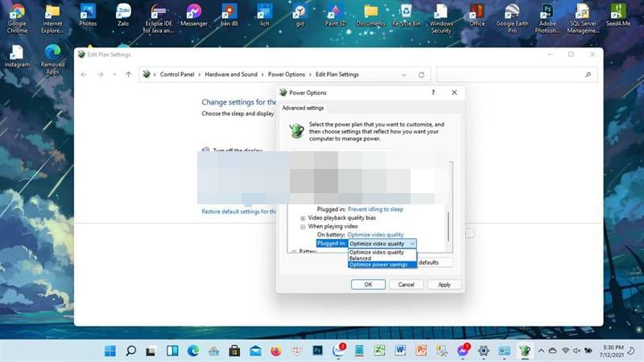This screenshot has height=362, width=644.
Task: Collapse the When playing video node
Action: [x=303, y=227]
